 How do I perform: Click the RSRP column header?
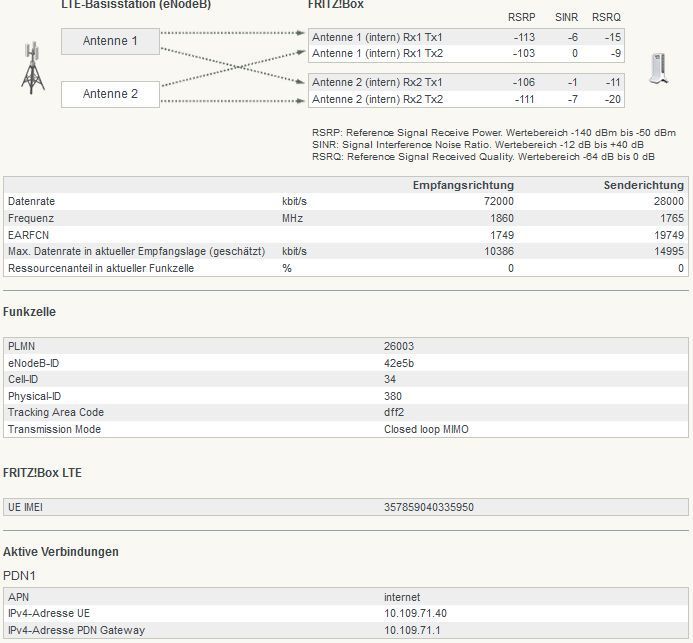(523, 17)
